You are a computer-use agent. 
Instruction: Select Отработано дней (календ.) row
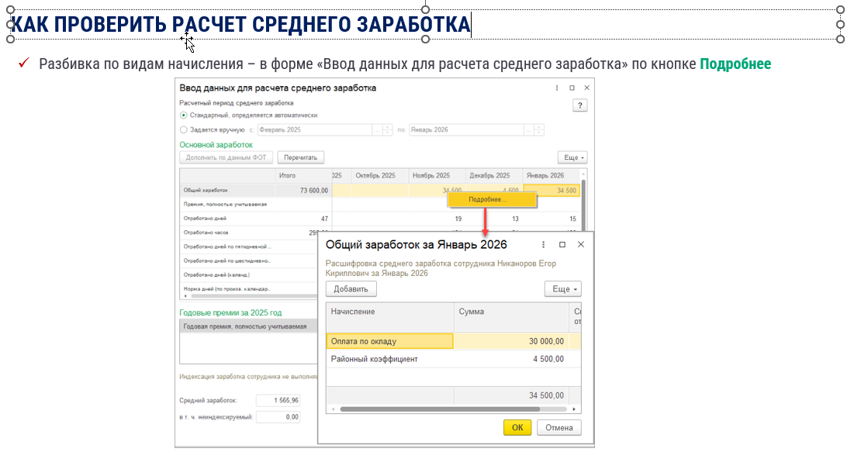click(227, 275)
